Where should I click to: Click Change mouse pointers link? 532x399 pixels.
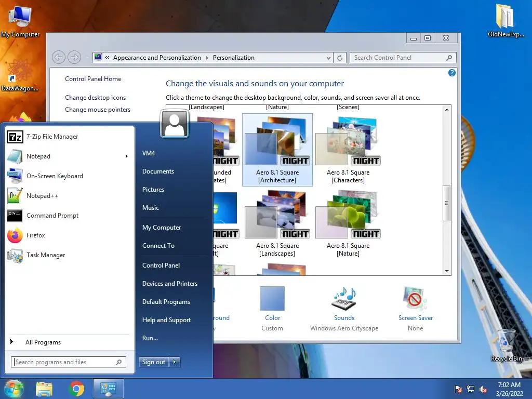[98, 110]
